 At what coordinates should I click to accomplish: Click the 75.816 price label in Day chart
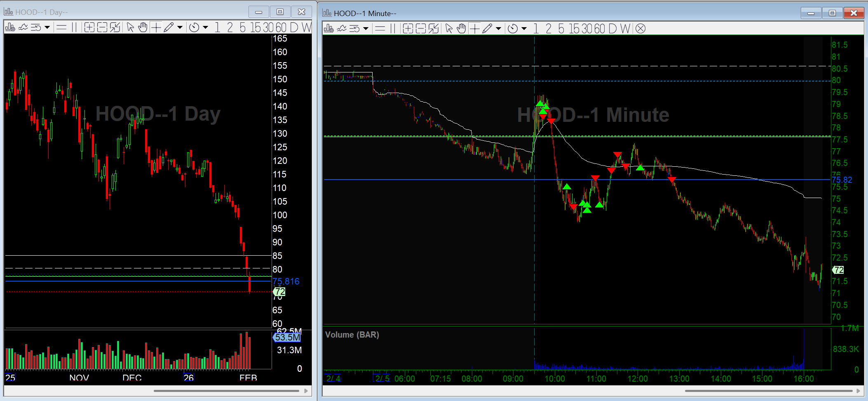click(x=286, y=281)
